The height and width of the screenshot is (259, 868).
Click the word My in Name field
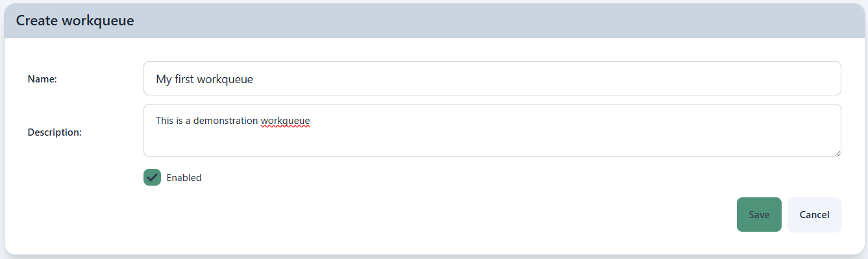[x=164, y=79]
